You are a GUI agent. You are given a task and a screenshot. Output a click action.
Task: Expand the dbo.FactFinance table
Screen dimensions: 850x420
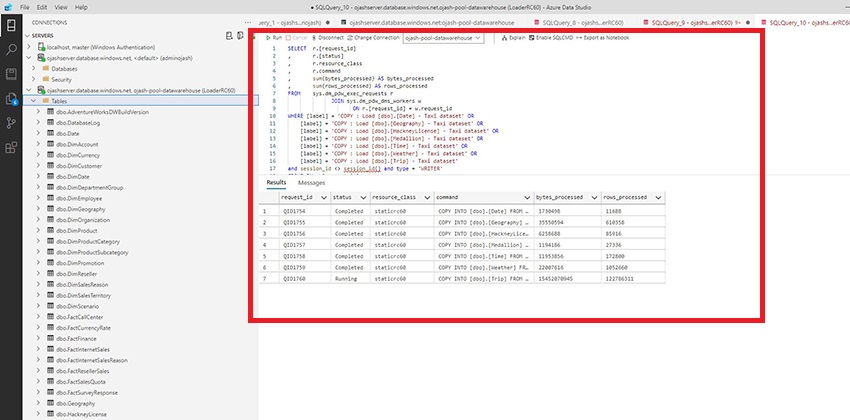point(38,339)
